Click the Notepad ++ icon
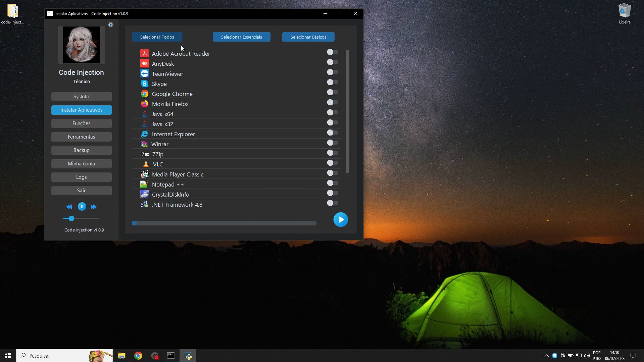 pos(144,184)
